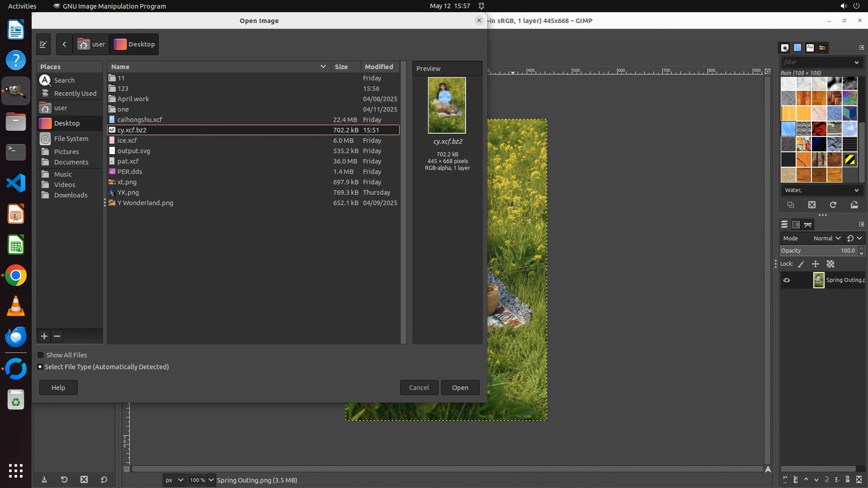Click the add bookmark plus button

(x=44, y=336)
